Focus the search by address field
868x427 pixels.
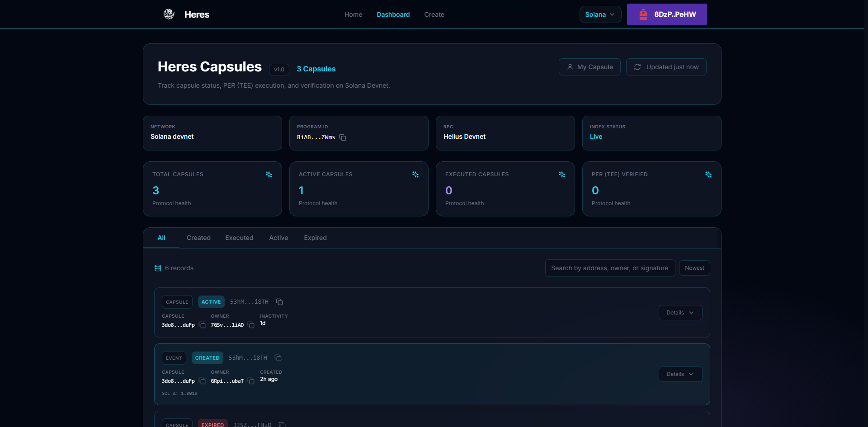click(610, 268)
